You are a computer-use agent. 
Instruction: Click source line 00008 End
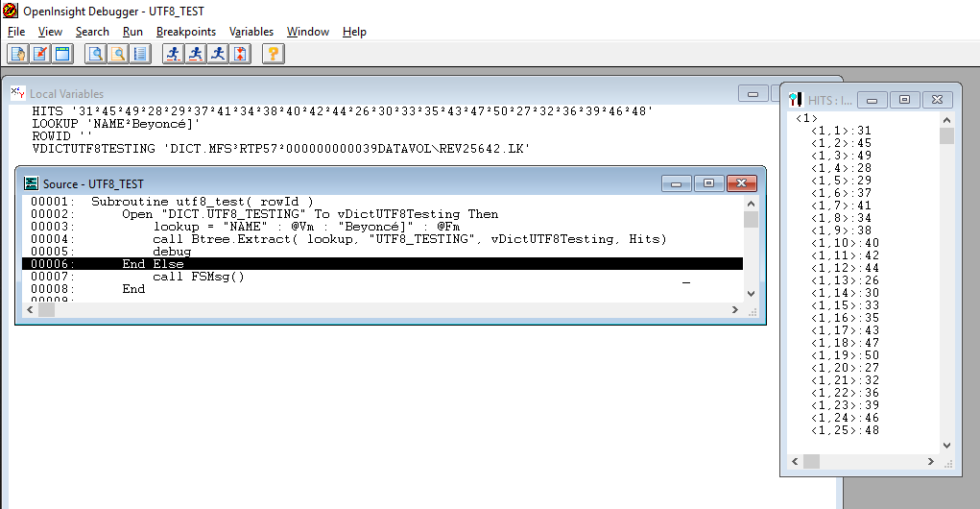coord(383,289)
